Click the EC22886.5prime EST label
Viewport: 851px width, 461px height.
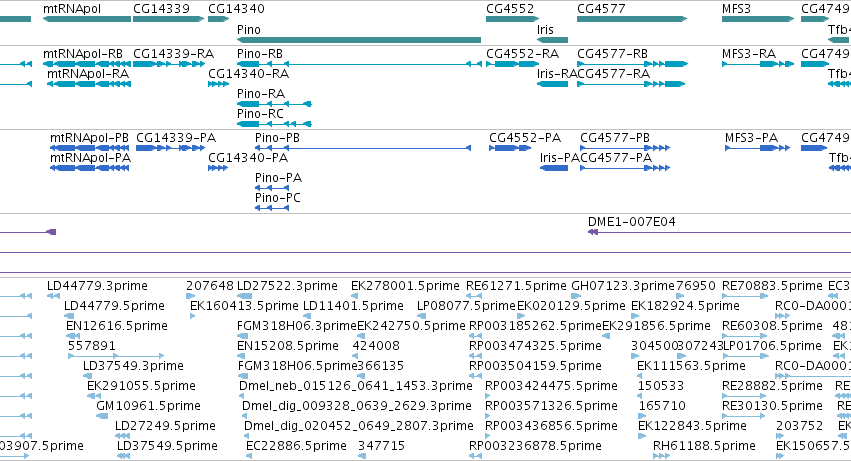click(296, 447)
